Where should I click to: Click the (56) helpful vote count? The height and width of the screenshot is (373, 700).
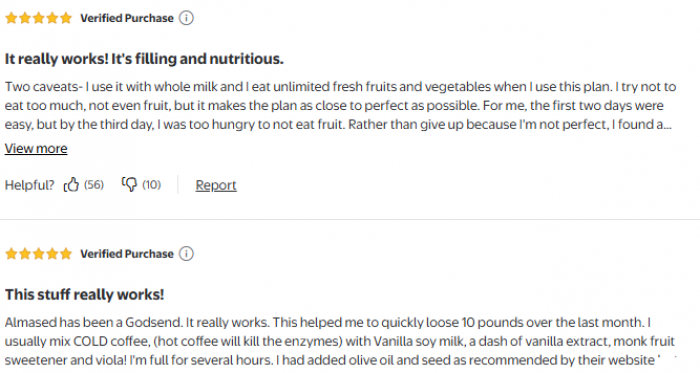(x=94, y=185)
